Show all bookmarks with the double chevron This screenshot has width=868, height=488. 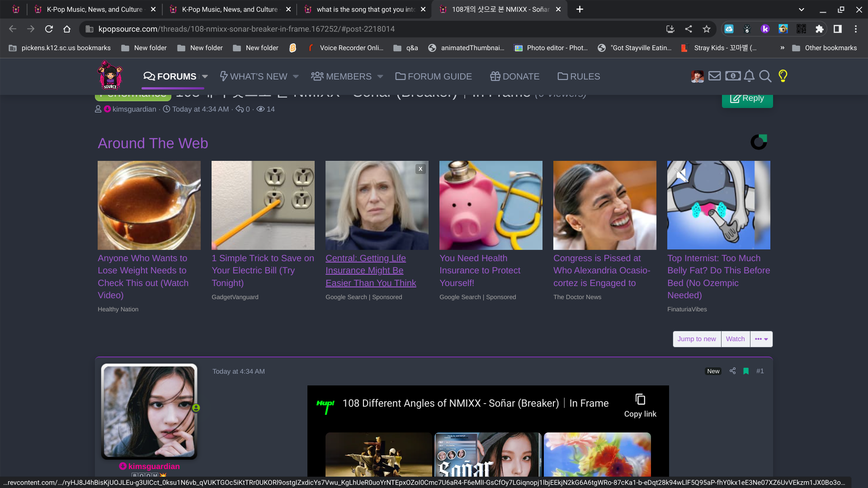[x=782, y=48]
